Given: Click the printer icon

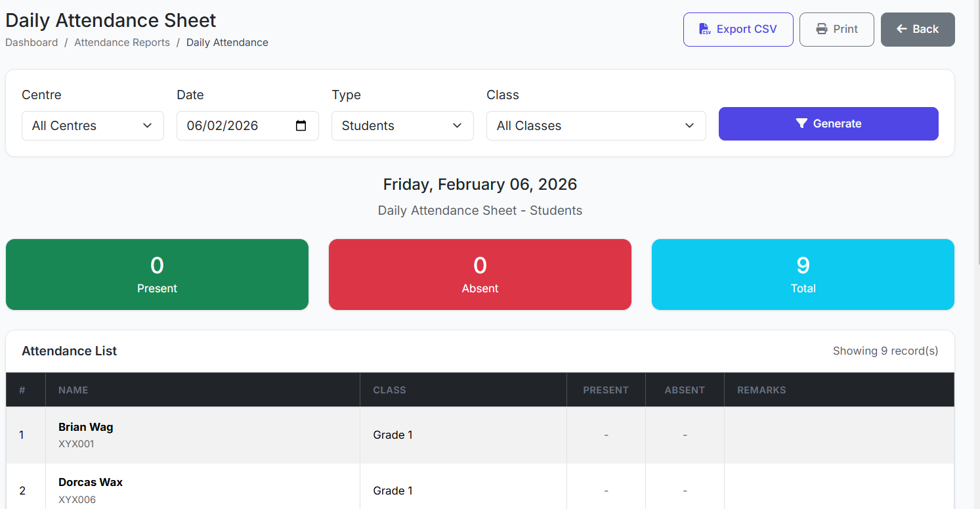Looking at the screenshot, I should [x=821, y=29].
